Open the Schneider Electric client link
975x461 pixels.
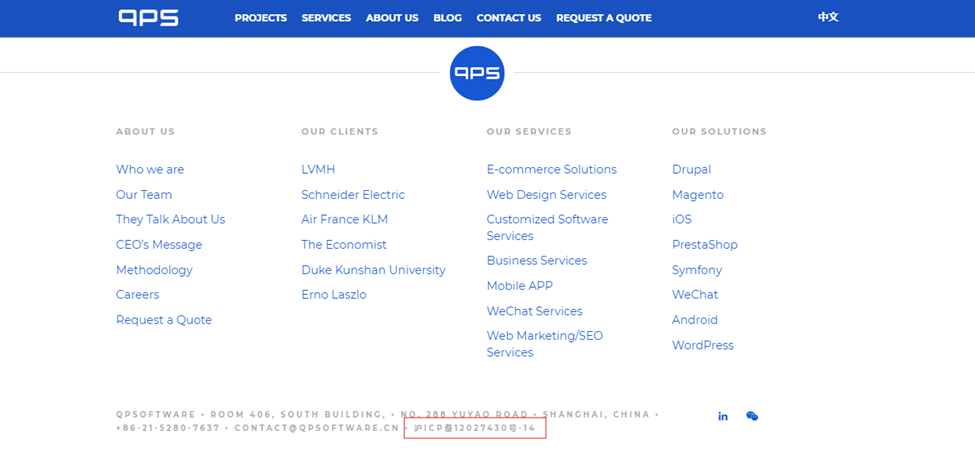click(x=353, y=195)
